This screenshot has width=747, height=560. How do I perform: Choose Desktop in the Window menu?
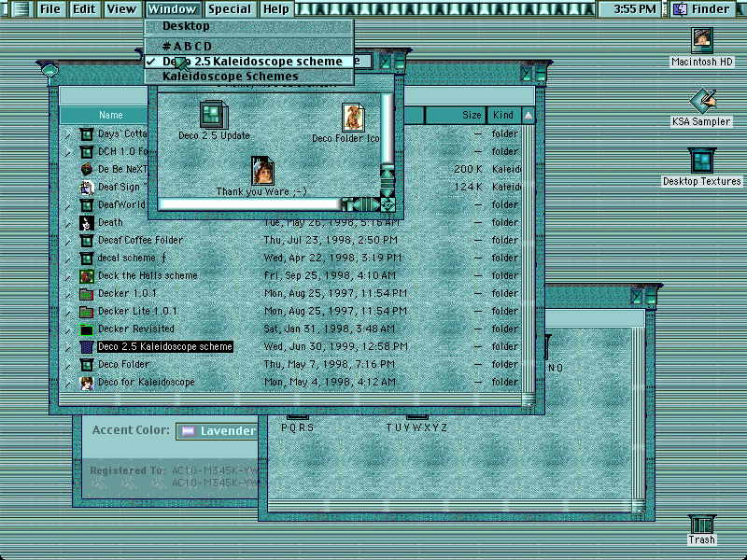249,26
